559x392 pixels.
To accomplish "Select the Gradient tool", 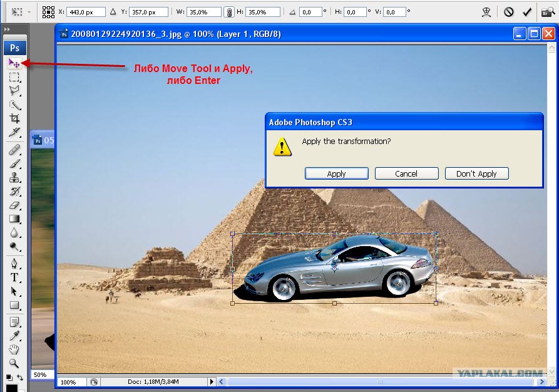I will [x=14, y=219].
